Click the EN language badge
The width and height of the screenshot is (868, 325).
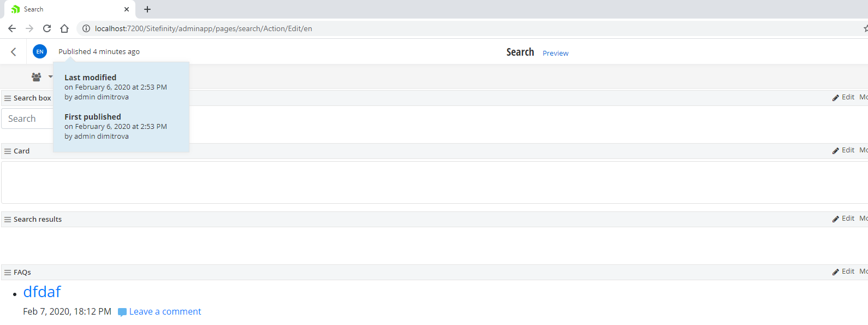pos(40,52)
